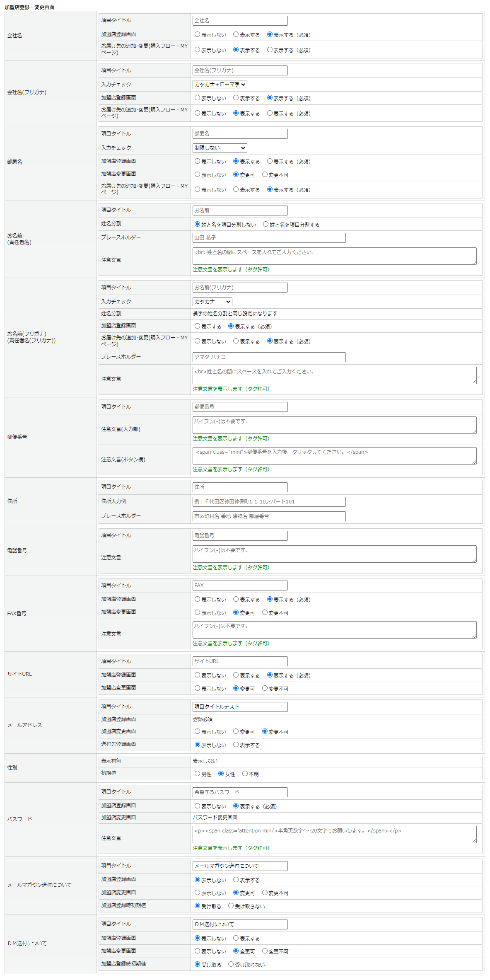
Task: Click the 郵便番号 注意文言(ボタン横) textarea
Action: click(334, 455)
